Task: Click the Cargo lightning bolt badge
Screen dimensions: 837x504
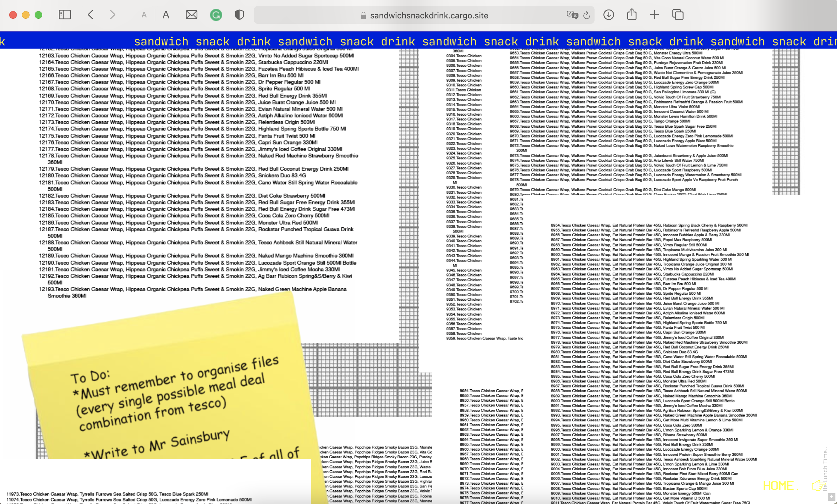Action: [x=831, y=497]
